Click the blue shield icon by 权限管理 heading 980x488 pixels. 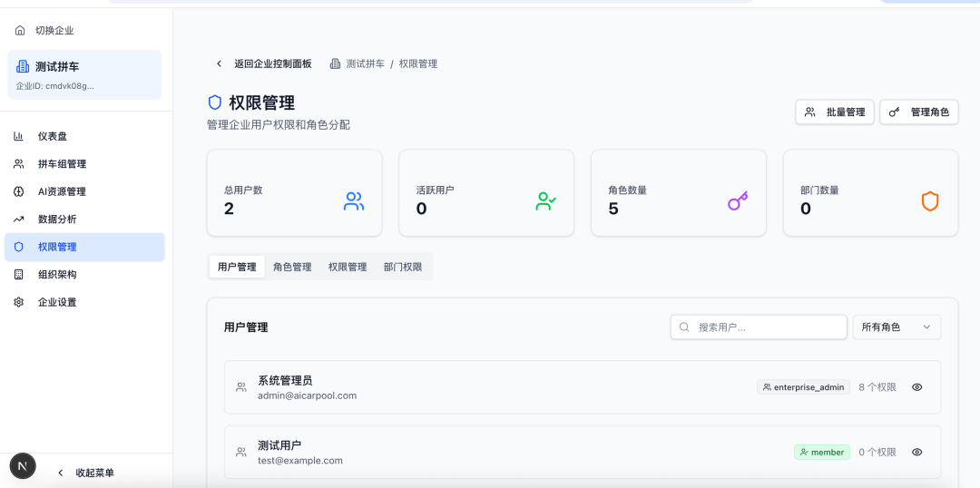[x=215, y=102]
